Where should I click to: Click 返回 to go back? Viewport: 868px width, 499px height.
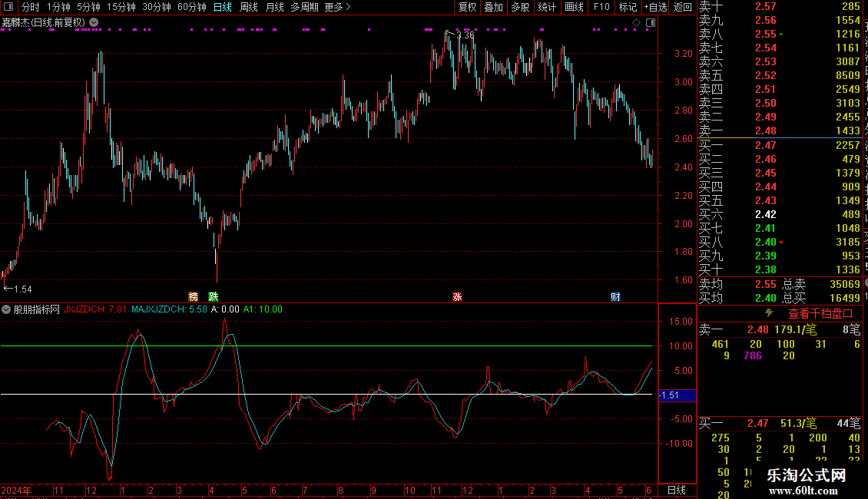click(x=683, y=7)
